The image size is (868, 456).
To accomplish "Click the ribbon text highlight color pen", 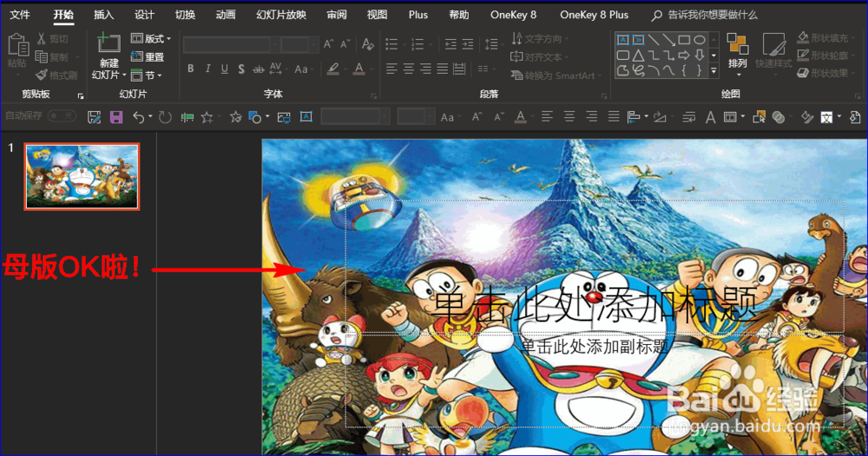I will click(333, 69).
